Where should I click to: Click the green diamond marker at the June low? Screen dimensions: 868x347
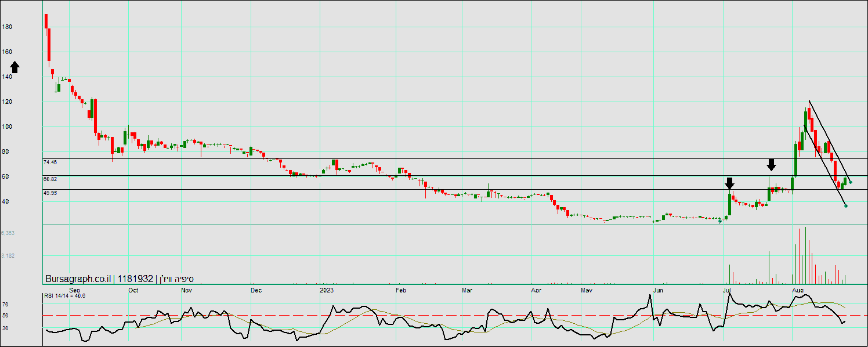[x=720, y=221]
